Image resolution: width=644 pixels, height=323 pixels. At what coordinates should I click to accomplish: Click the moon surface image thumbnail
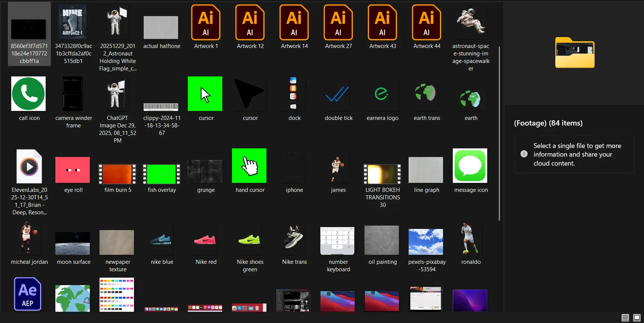73,243
